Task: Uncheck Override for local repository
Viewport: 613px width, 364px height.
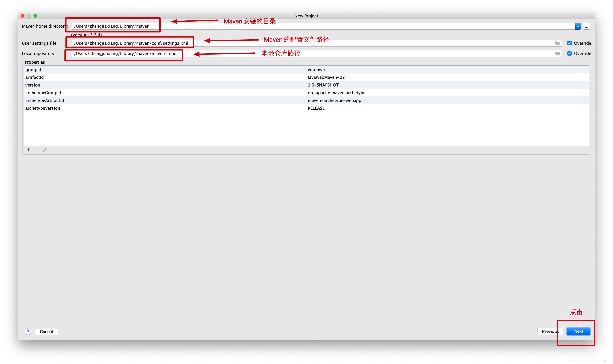Action: pyautogui.click(x=569, y=54)
